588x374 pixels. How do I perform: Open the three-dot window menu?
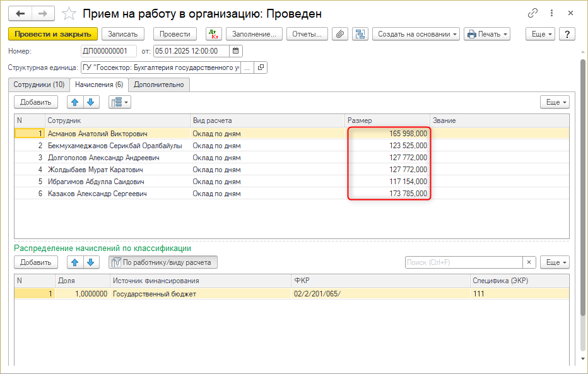point(551,13)
